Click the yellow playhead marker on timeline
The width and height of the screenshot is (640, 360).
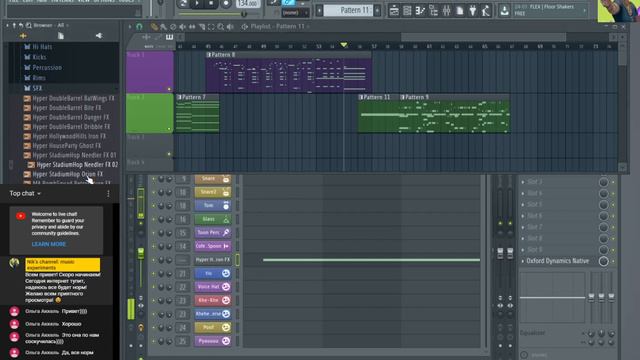344,44
